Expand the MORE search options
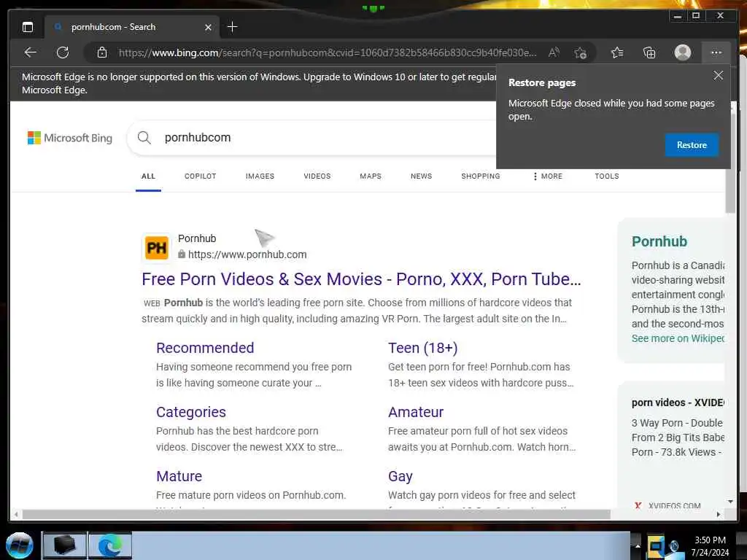The height and width of the screenshot is (560, 747). click(x=547, y=176)
